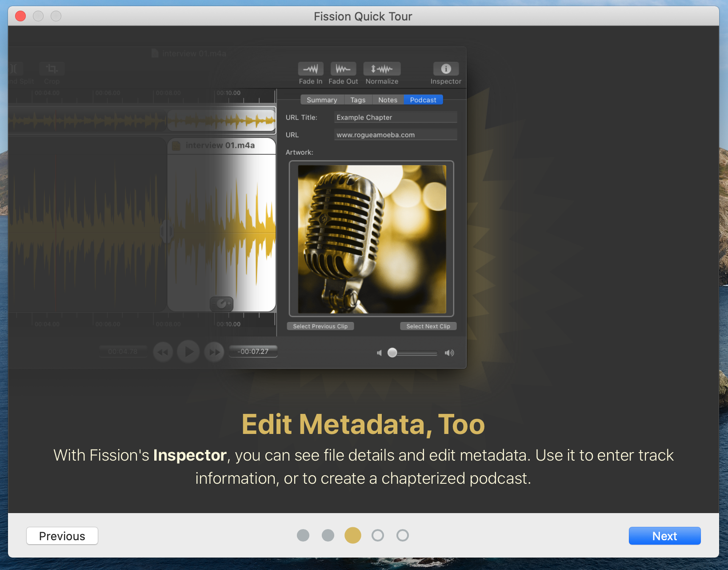Click the Previous tour button

tap(62, 536)
